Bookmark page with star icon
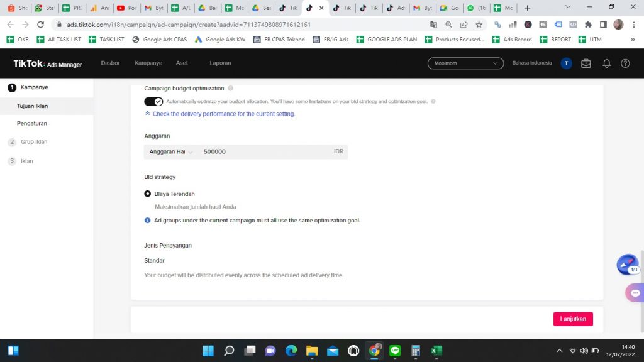This screenshot has height=362, width=644. (x=479, y=25)
